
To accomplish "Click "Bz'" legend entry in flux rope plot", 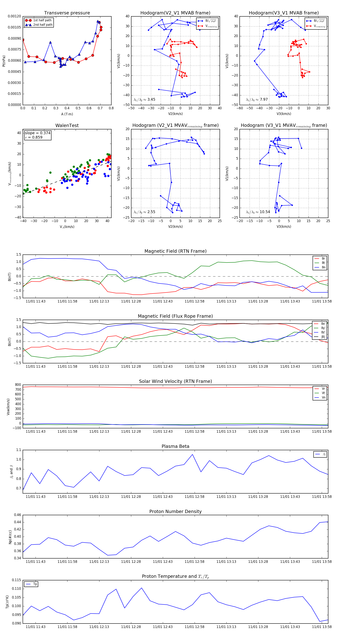I will pyautogui.click(x=320, y=332).
